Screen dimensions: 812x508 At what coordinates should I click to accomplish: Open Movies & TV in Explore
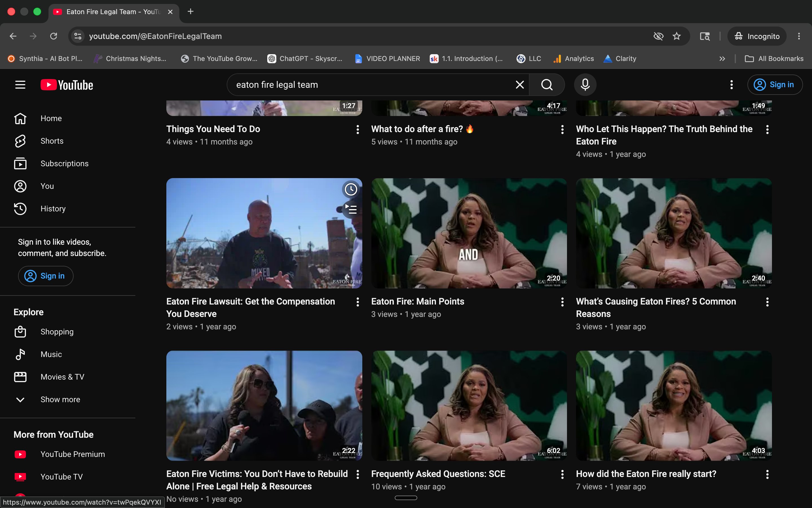(x=68, y=377)
